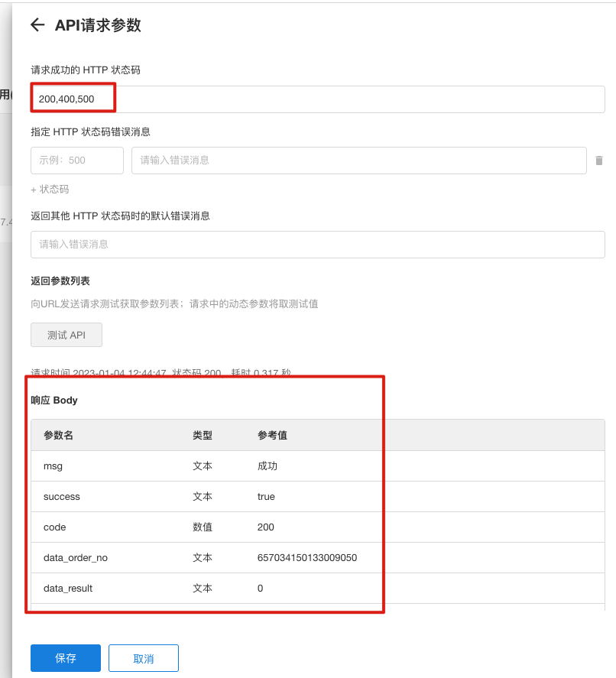Click the API请求参数 page title
This screenshot has width=616, height=678.
tap(98, 25)
